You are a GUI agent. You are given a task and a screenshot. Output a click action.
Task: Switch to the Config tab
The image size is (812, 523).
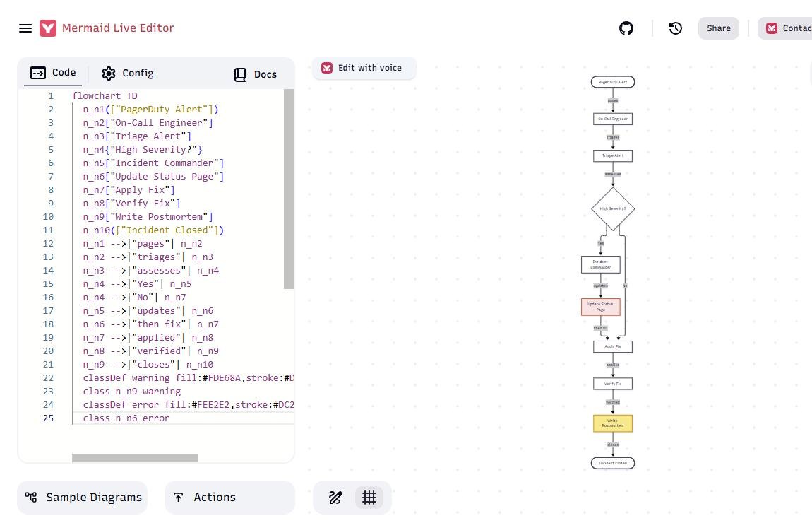(x=128, y=73)
